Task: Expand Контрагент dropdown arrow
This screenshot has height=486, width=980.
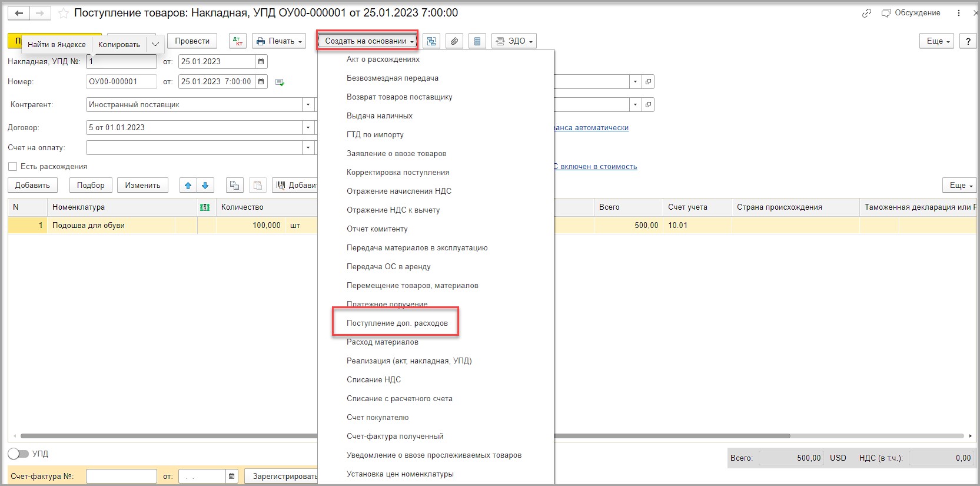Action: [308, 104]
